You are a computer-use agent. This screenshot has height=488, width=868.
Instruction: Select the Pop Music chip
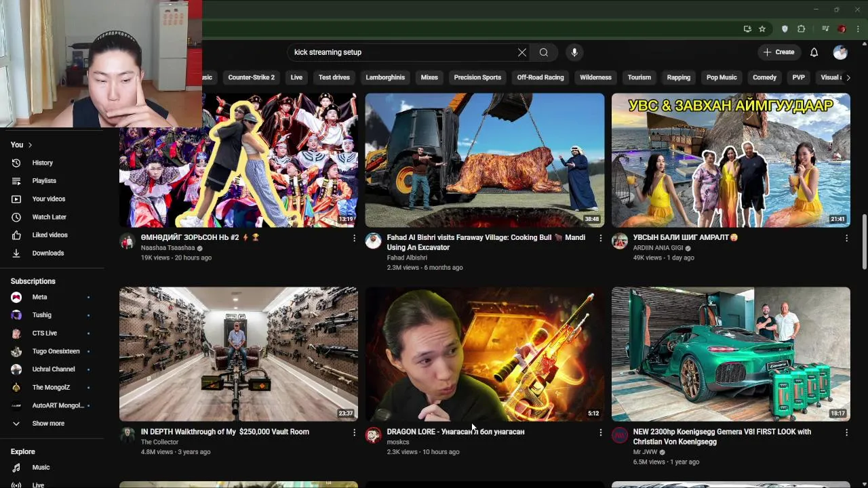coord(722,77)
